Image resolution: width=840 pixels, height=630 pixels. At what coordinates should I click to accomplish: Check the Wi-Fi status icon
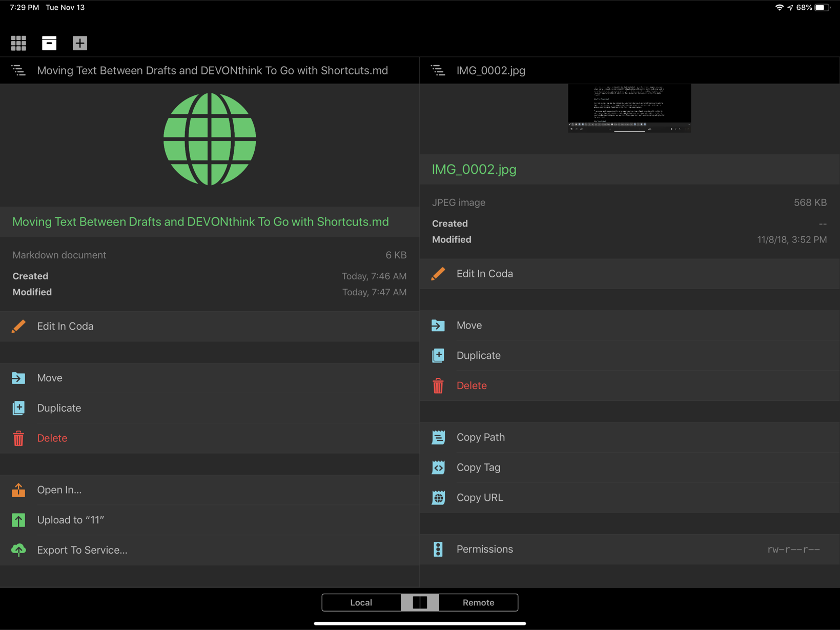tap(779, 8)
